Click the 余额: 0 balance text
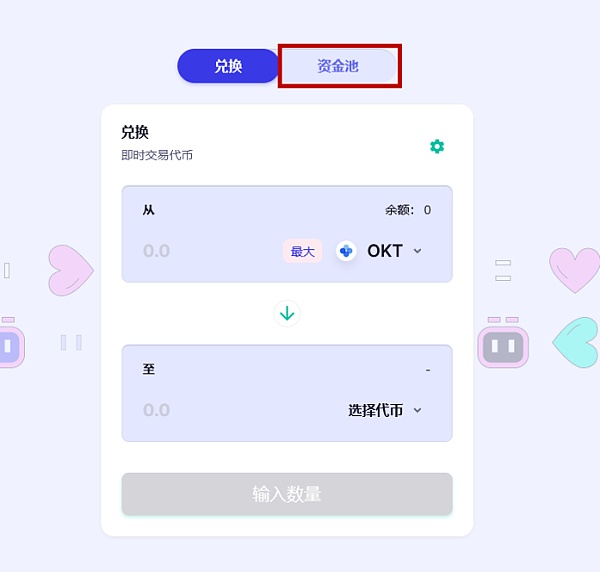This screenshot has width=600, height=572. coord(408,210)
